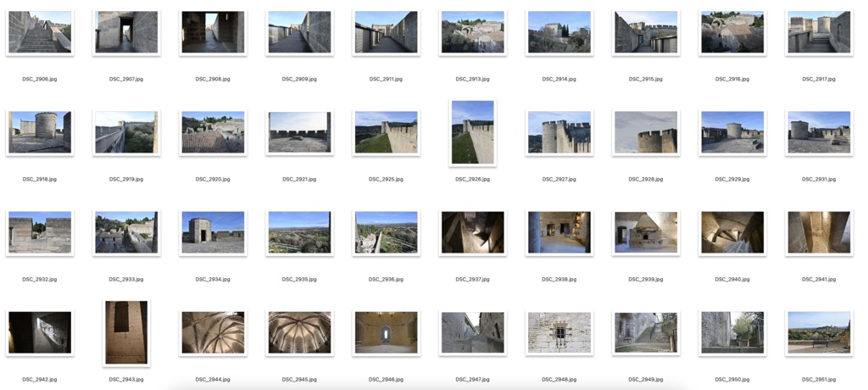
Task: Select the DSC_2913.jpg thumbnail
Action: (473, 32)
